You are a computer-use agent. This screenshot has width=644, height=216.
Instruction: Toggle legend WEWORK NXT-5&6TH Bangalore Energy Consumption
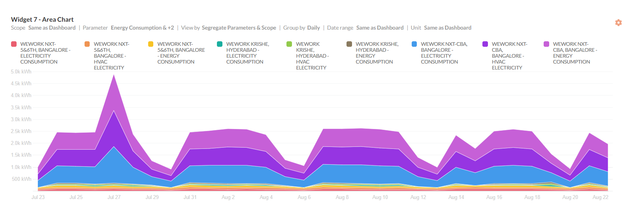tap(181, 53)
